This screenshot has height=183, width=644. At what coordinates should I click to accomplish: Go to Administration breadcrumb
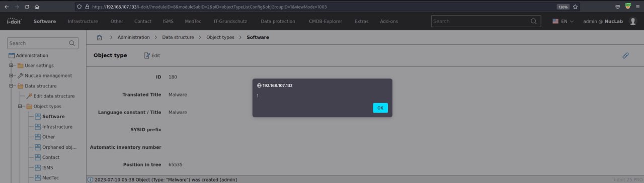coord(134,37)
